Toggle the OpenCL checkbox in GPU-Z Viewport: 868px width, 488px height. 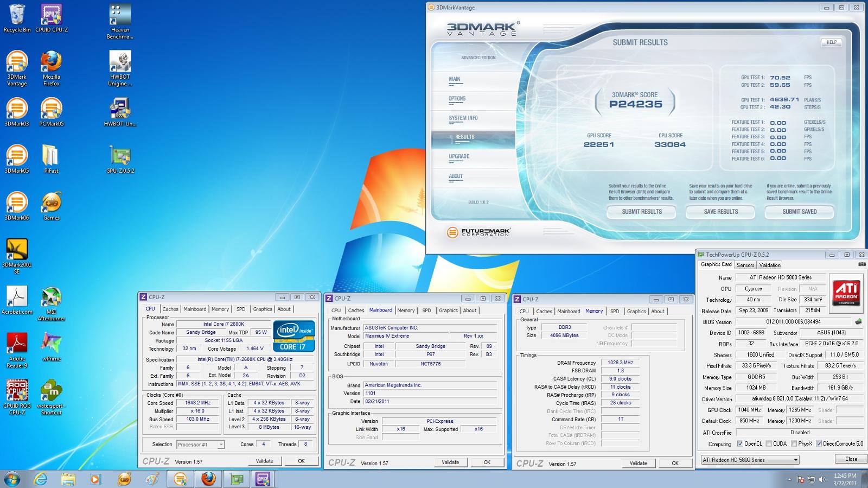pyautogui.click(x=740, y=443)
